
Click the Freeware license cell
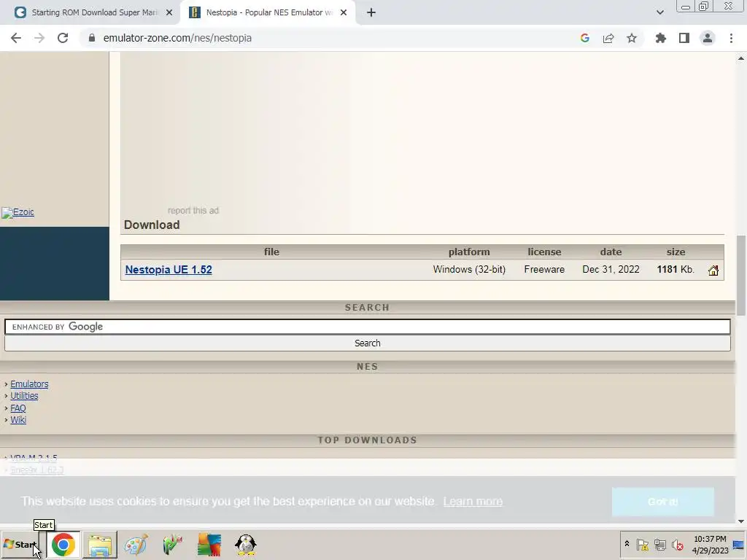coord(544,270)
